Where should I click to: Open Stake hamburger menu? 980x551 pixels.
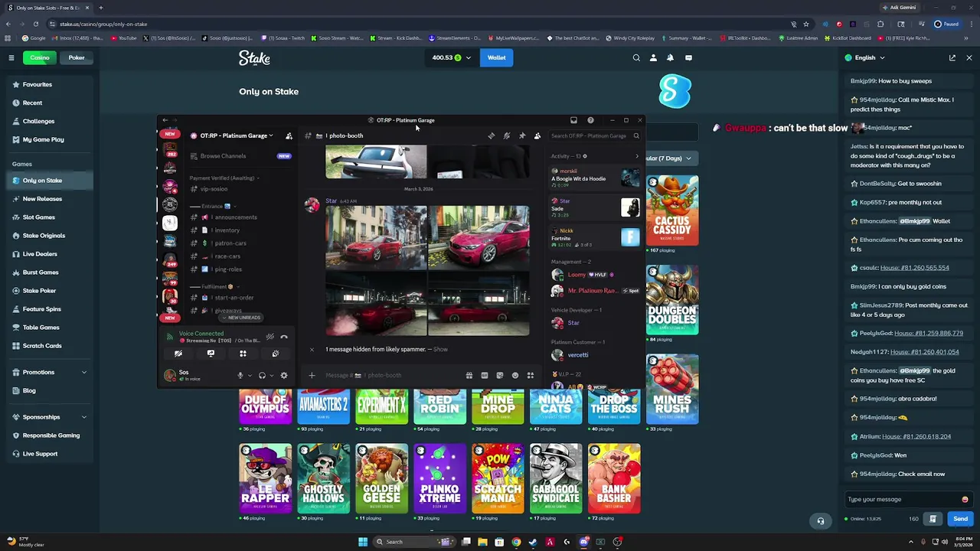(11, 57)
